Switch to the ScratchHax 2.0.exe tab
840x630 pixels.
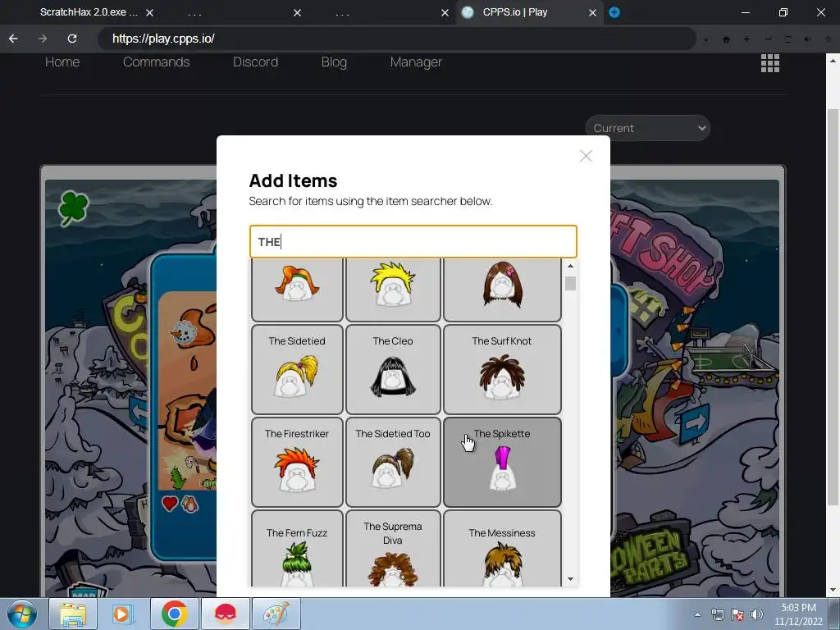pyautogui.click(x=89, y=12)
